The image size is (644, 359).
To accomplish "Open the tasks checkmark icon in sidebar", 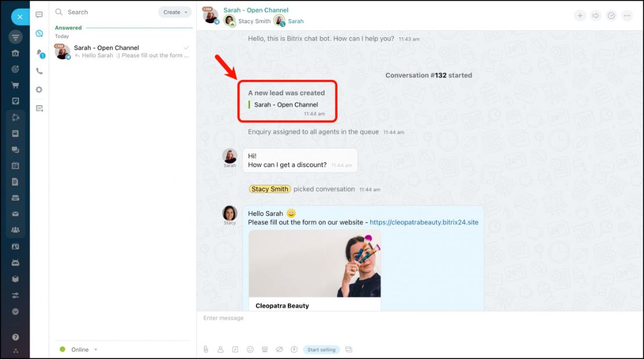I will tap(15, 101).
